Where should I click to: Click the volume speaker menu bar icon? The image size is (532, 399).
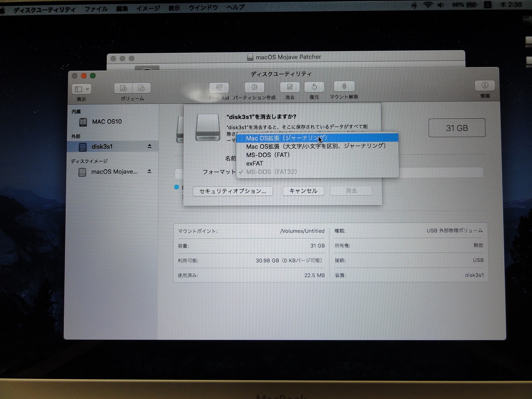coord(441,5)
